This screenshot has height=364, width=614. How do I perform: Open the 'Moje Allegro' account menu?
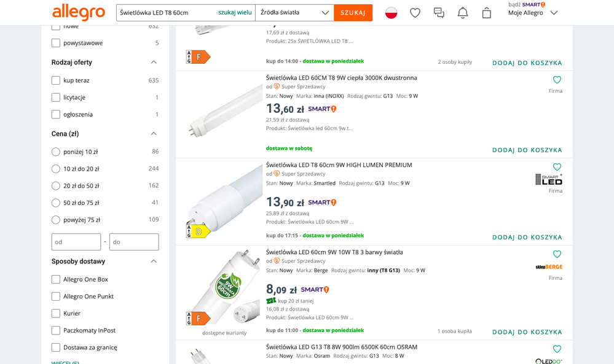point(532,13)
